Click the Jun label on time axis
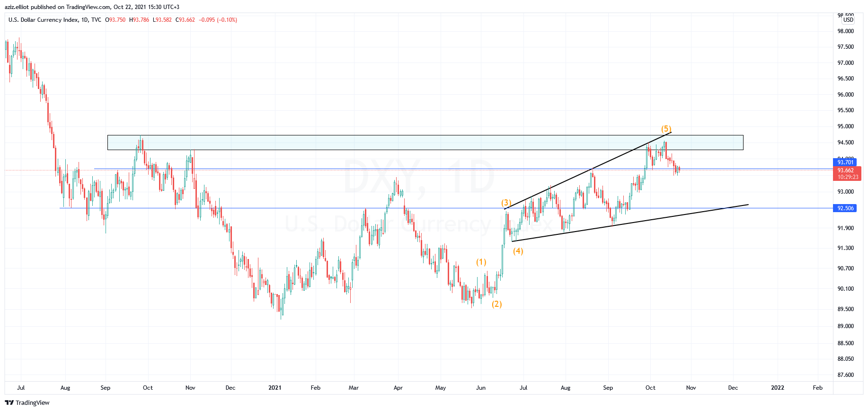This screenshot has width=868, height=411. 481,387
